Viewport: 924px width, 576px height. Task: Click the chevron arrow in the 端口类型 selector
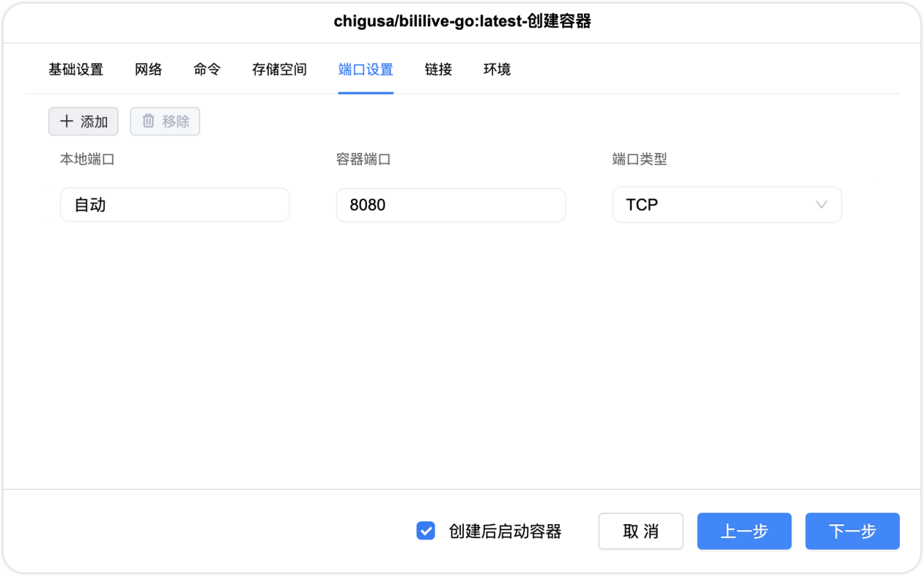[x=821, y=205]
